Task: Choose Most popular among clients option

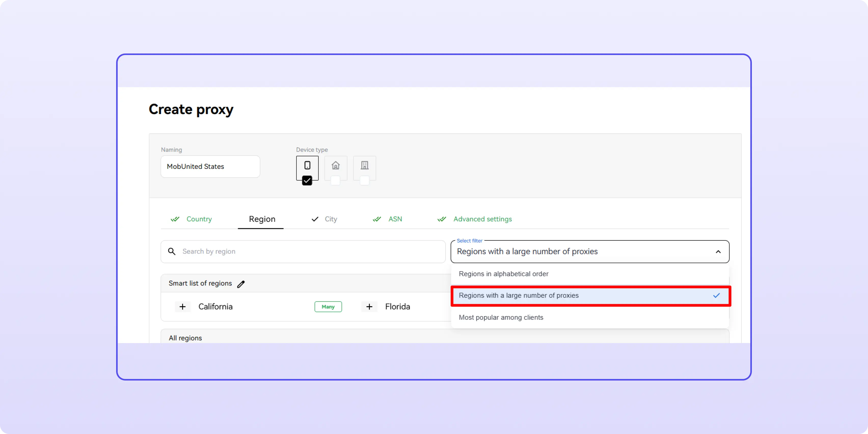Action: (501, 317)
